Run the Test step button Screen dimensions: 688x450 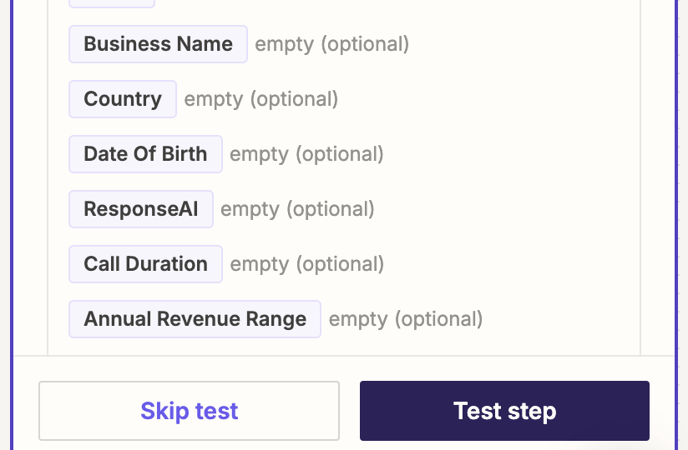click(x=505, y=411)
